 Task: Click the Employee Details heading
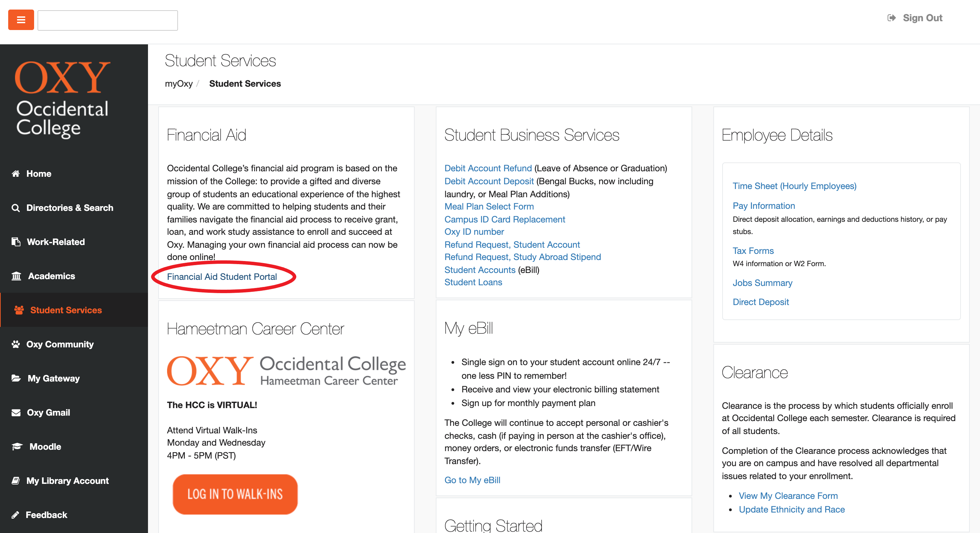click(777, 135)
